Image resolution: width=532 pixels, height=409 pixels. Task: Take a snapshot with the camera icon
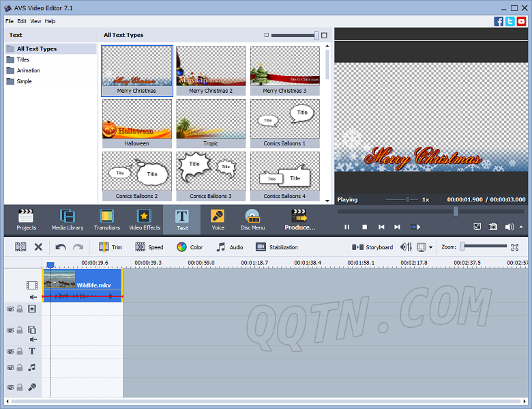coord(492,227)
